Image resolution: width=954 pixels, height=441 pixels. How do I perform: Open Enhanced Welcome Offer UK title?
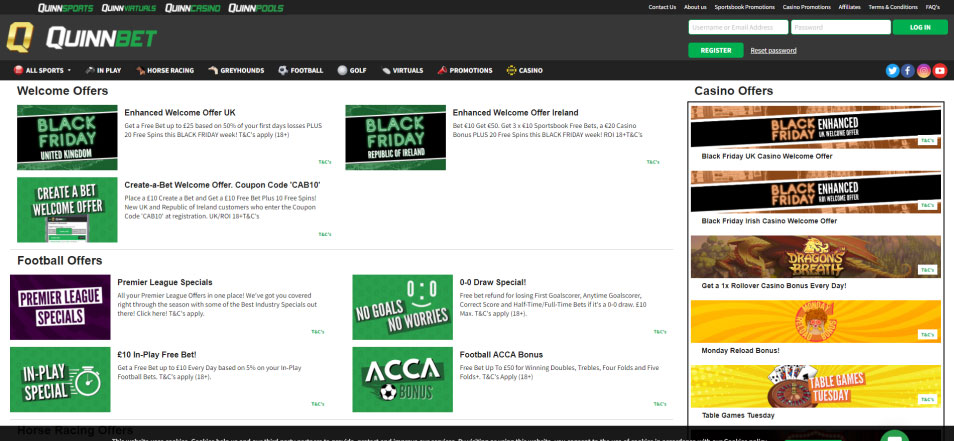[x=179, y=113]
